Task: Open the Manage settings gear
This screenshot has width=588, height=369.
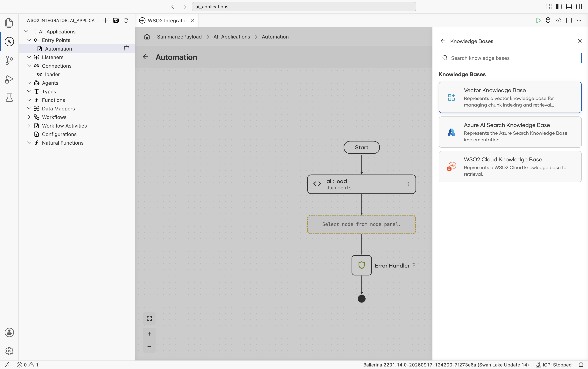Action: [9, 351]
